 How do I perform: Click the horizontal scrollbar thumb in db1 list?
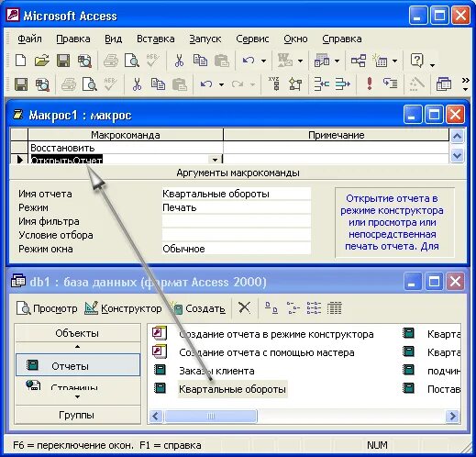[211, 416]
